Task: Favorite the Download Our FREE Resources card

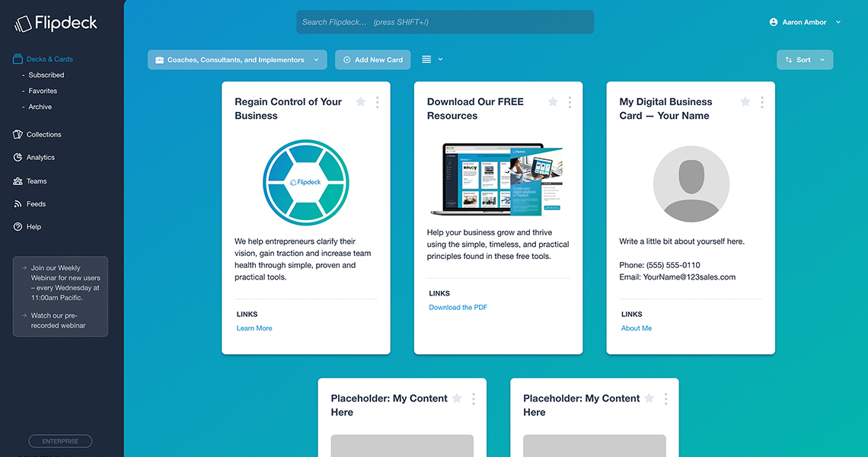Action: pos(553,101)
